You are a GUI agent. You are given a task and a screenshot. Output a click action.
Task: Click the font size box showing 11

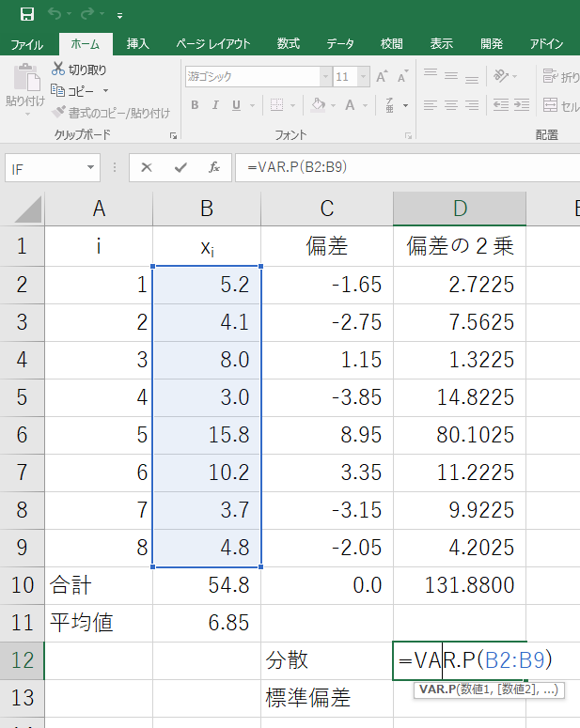[x=345, y=77]
